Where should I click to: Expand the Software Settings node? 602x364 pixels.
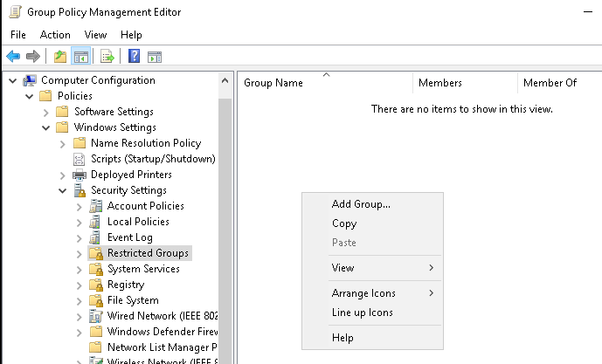point(46,112)
